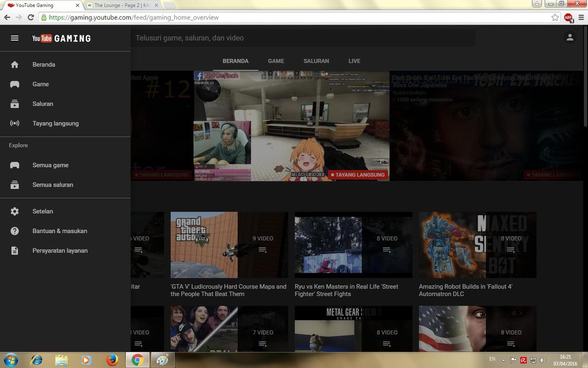Viewport: 588px width, 368px height.
Task: Click NukemDukem channel name
Action: [x=409, y=92]
